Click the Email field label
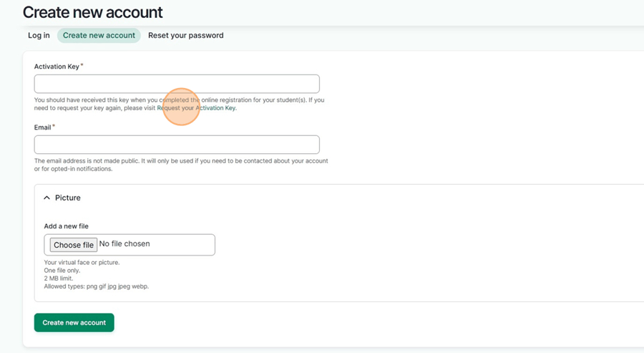 (43, 127)
